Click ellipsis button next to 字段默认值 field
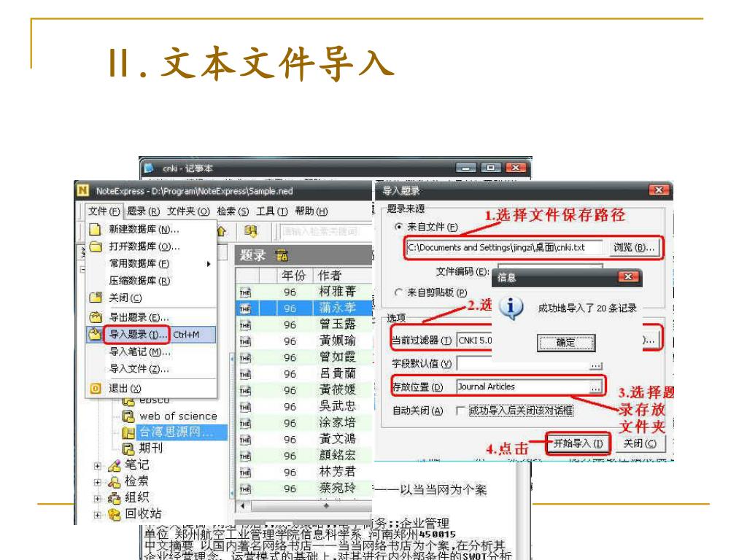747x560 pixels. pyautogui.click(x=596, y=365)
